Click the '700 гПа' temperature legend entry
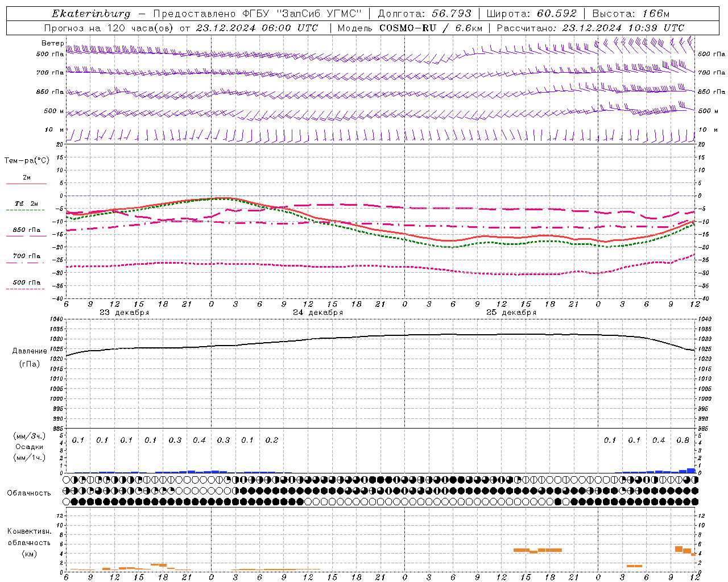Image resolution: width=728 pixels, height=582 pixels. tap(27, 256)
